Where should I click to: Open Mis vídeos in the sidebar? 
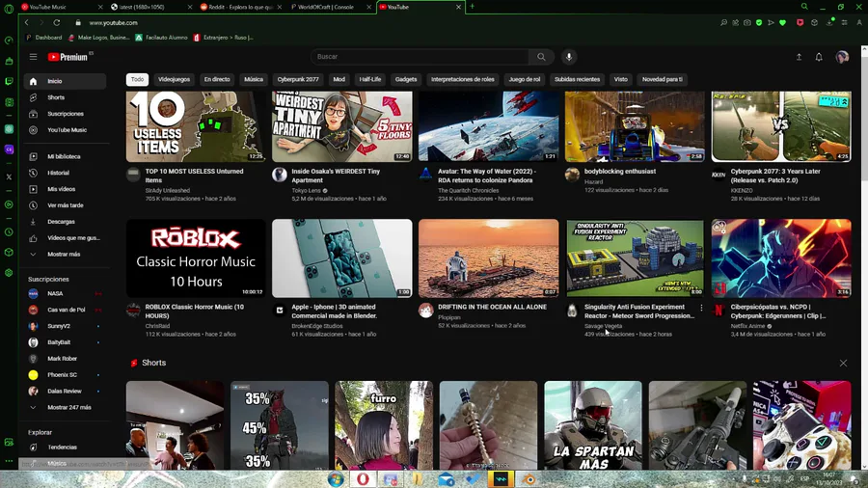[x=65, y=189]
